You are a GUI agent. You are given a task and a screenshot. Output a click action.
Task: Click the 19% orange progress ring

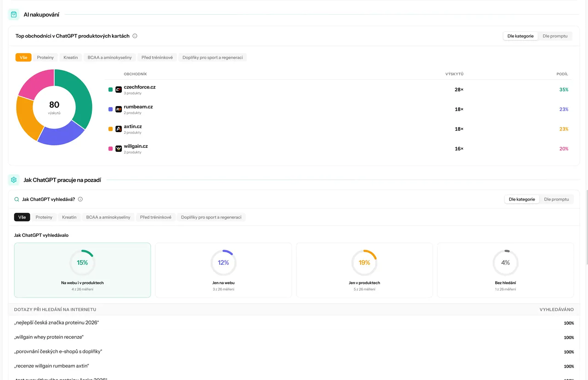point(364,263)
